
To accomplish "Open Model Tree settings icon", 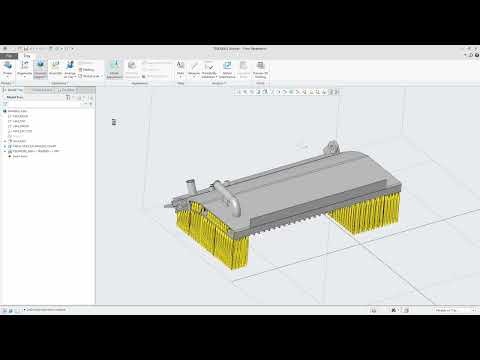I will point(68,97).
